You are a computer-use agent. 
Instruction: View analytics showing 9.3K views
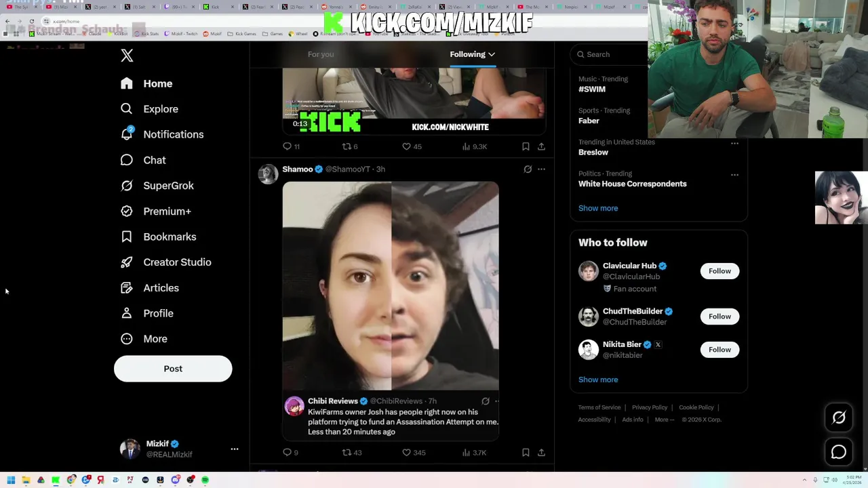[x=474, y=146]
